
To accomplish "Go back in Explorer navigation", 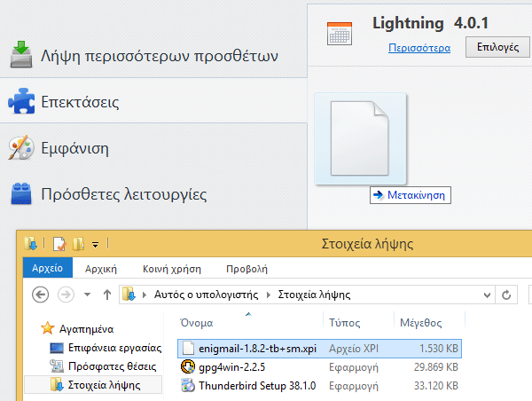I will tap(41, 295).
